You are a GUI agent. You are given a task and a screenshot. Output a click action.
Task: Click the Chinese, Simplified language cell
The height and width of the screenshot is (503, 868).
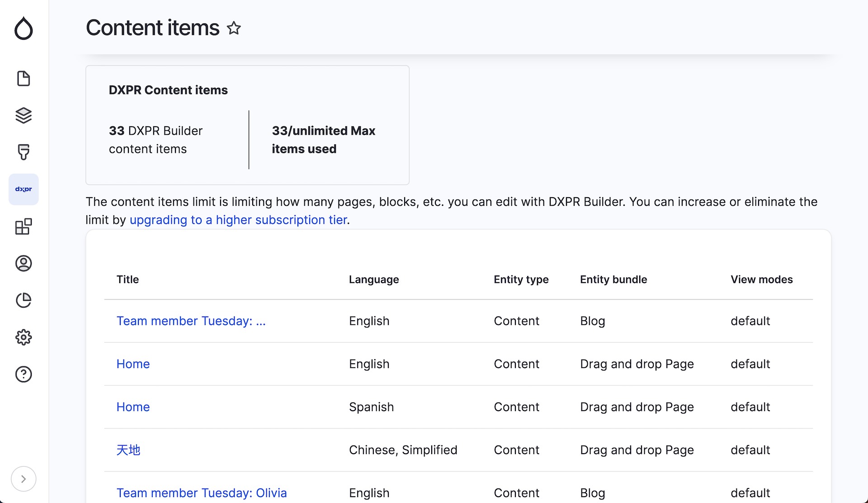point(403,450)
